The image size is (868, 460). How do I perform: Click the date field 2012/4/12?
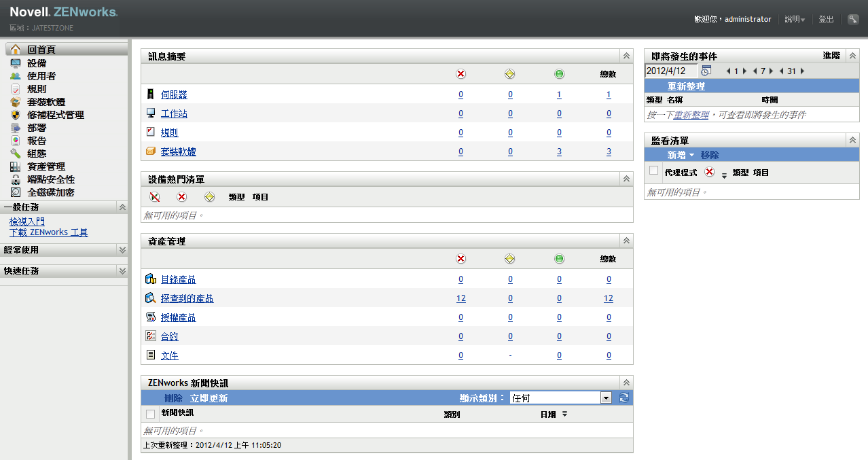pyautogui.click(x=671, y=71)
